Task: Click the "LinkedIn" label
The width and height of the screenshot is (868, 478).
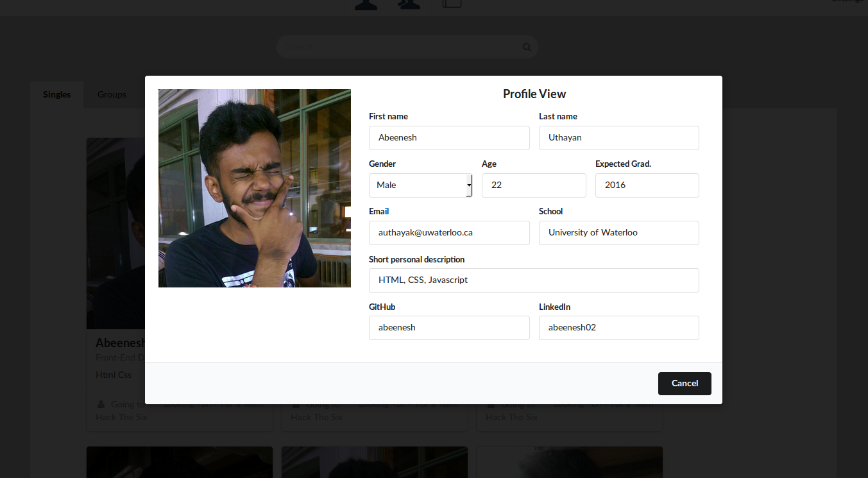Action: (554, 307)
